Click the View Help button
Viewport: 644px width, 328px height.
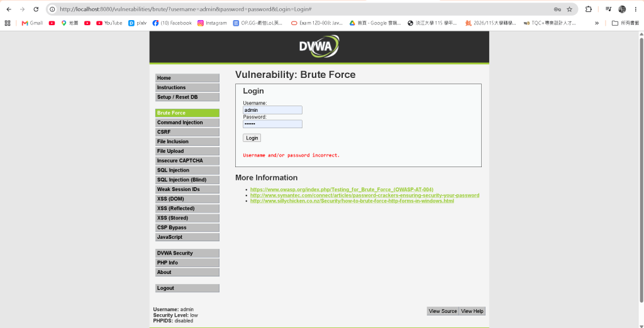[x=472, y=311]
